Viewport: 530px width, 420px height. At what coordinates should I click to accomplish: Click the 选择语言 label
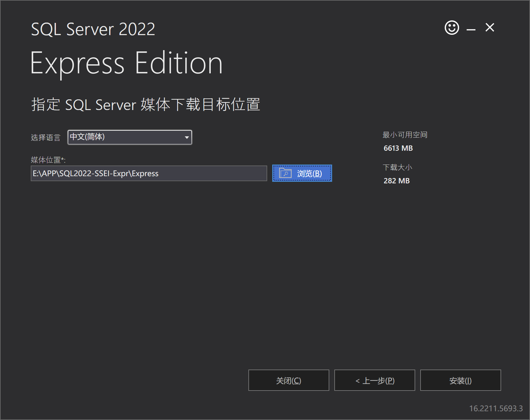pyautogui.click(x=45, y=138)
